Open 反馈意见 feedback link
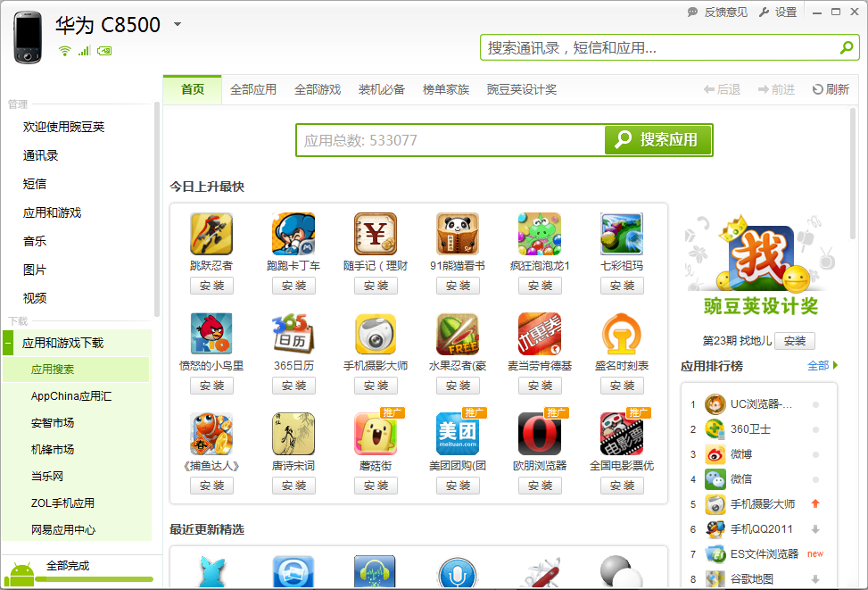This screenshot has height=590, width=868. tap(717, 12)
